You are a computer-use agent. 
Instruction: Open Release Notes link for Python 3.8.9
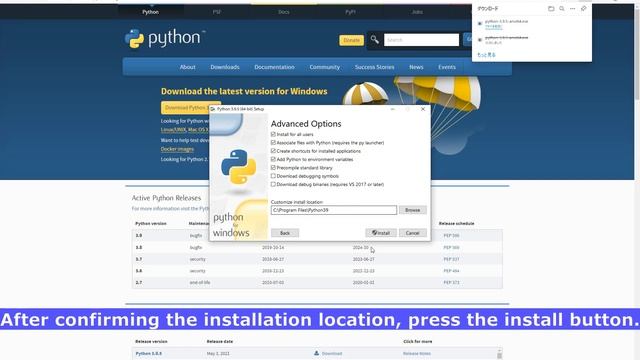click(417, 353)
